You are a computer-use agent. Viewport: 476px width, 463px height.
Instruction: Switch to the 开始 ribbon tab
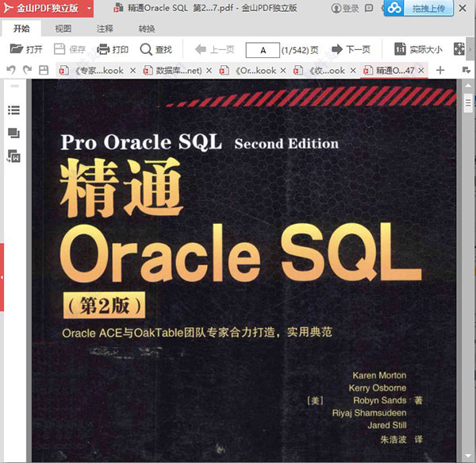(x=21, y=29)
